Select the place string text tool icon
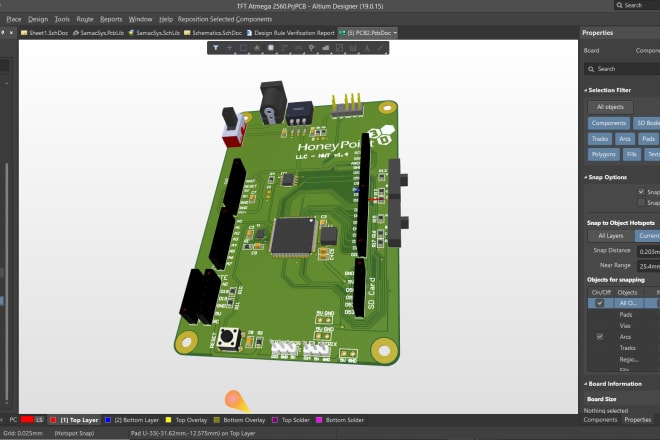660x440 pixels. tap(367, 48)
